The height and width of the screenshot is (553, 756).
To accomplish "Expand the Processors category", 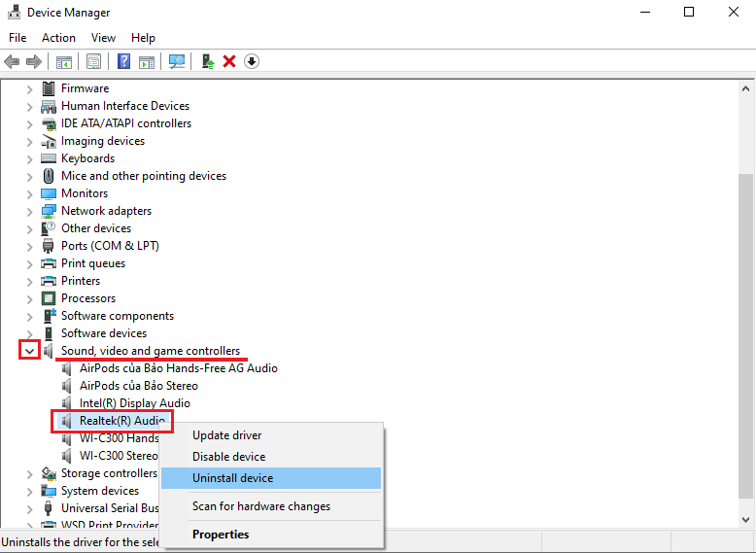I will (x=29, y=299).
